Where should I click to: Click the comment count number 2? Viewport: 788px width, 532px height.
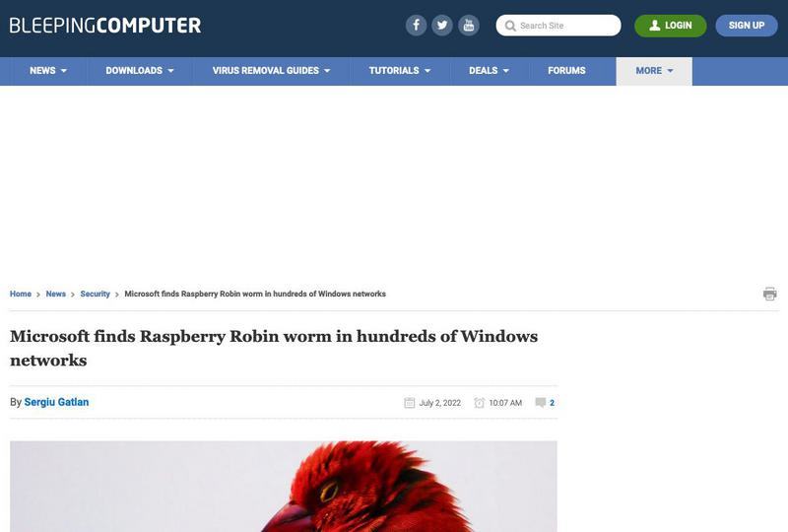552,403
